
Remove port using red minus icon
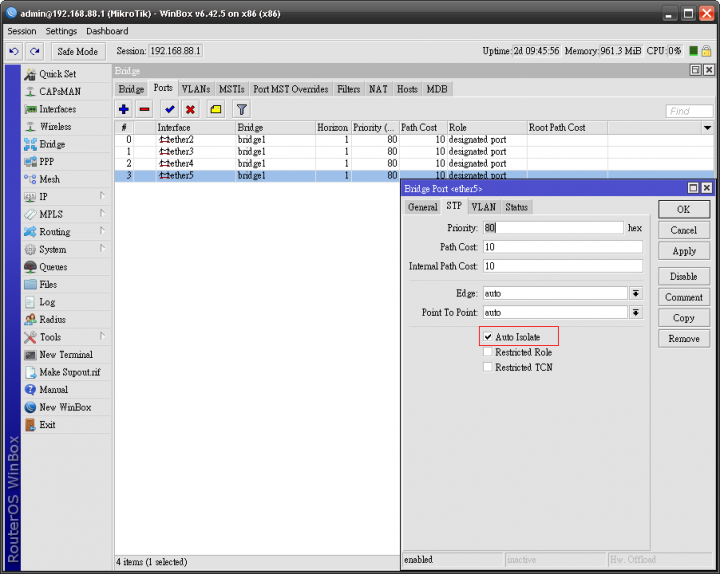click(x=144, y=109)
